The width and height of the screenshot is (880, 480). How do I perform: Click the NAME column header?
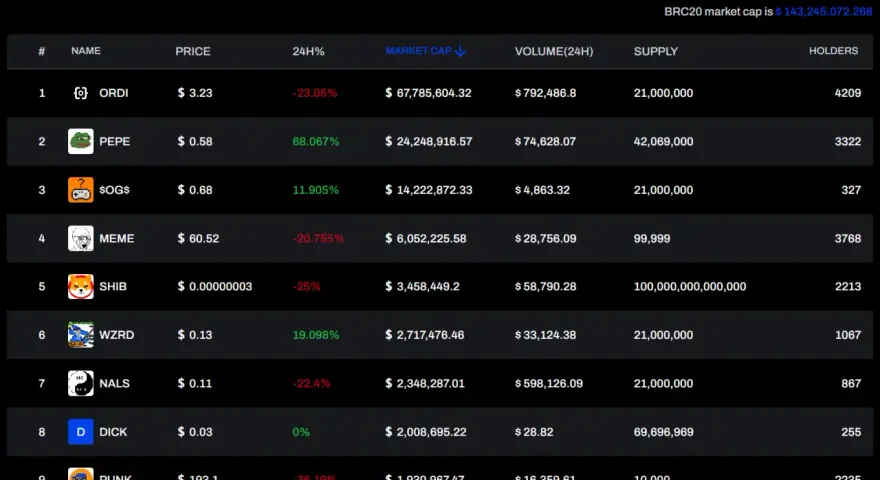[x=86, y=51]
